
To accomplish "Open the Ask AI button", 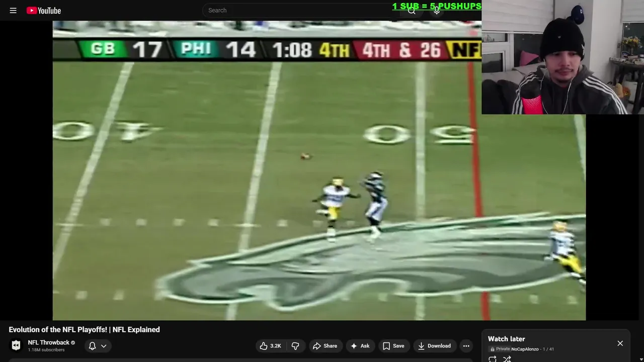I will click(360, 346).
